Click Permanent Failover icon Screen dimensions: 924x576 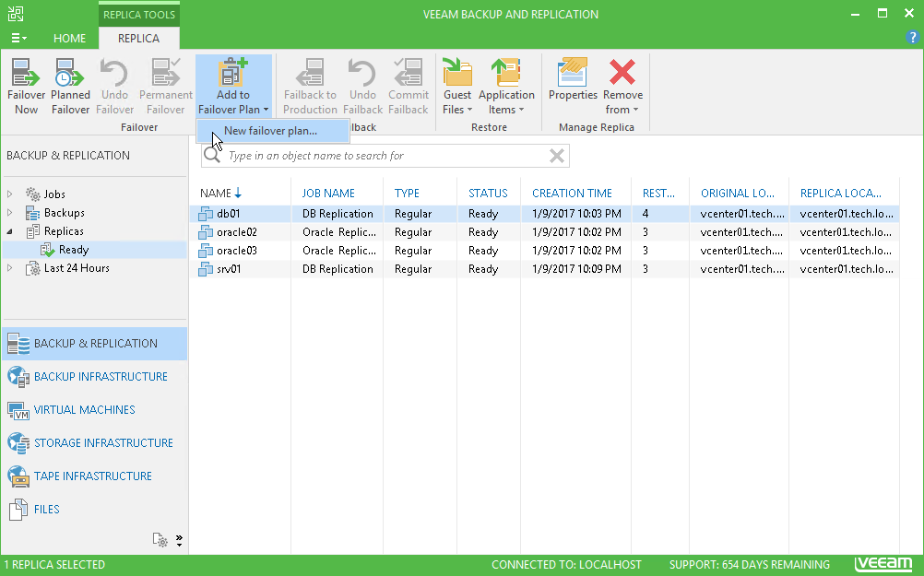(166, 73)
